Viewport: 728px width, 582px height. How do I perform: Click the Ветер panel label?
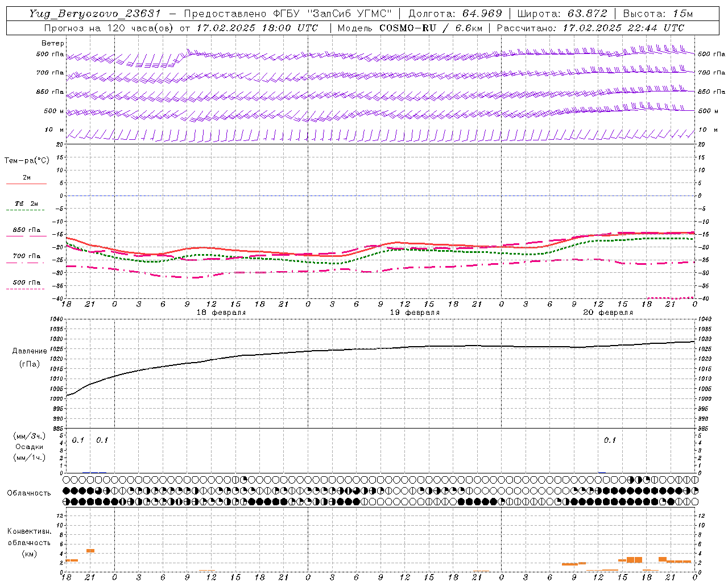(53, 43)
